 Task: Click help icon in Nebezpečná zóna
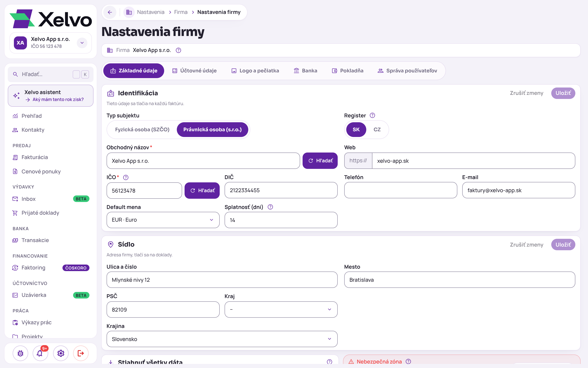[x=409, y=361]
